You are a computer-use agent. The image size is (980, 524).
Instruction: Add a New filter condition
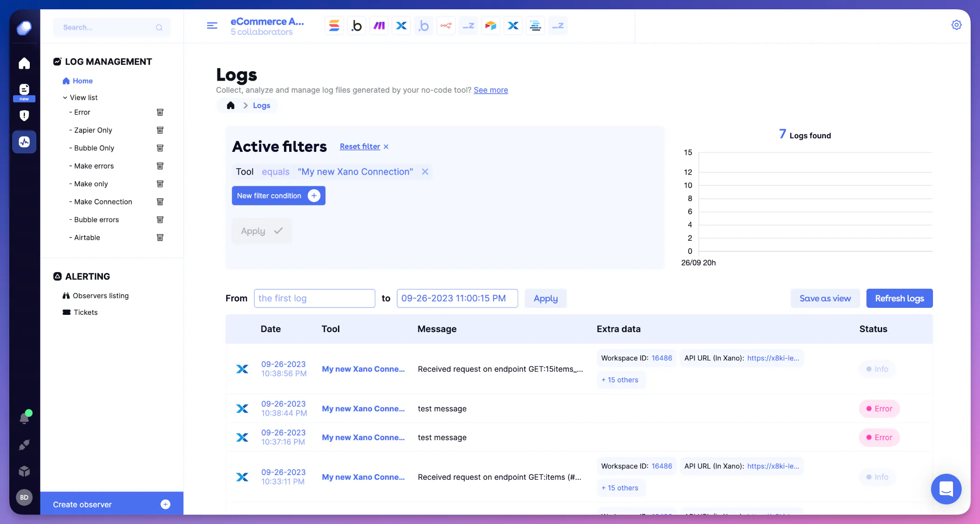click(278, 196)
